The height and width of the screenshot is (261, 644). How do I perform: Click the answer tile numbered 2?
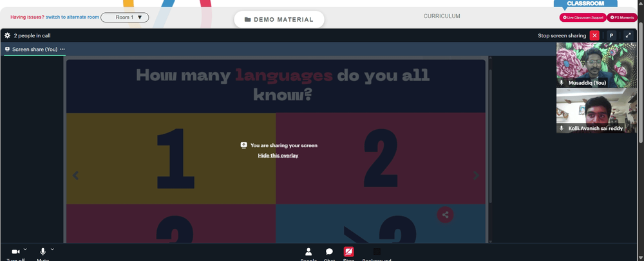pos(381,159)
